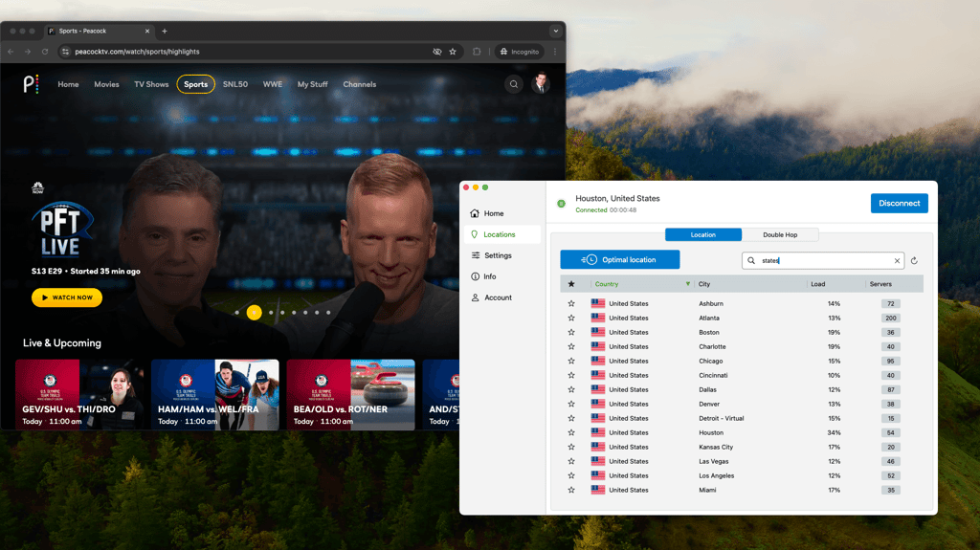Select Locations in the VPN sidebar
The width and height of the screenshot is (980, 550).
[x=500, y=234]
